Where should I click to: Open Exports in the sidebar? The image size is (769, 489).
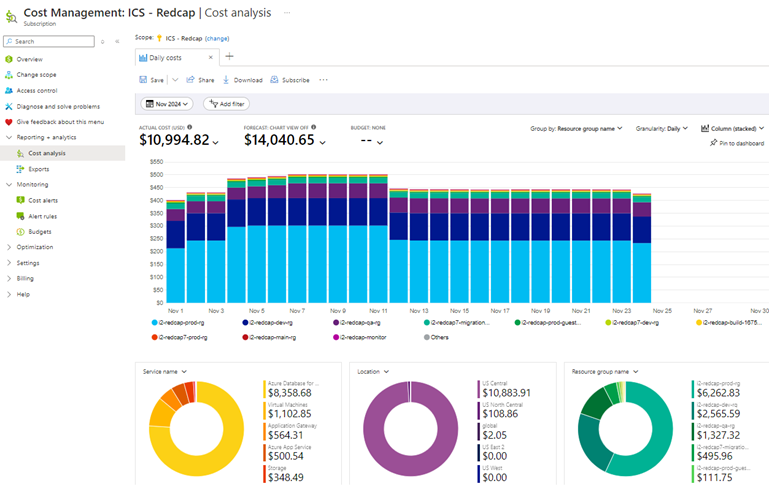[39, 169]
